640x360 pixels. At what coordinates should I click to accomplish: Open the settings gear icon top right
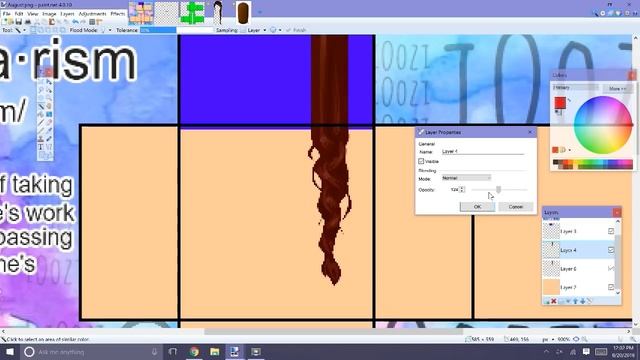click(627, 13)
